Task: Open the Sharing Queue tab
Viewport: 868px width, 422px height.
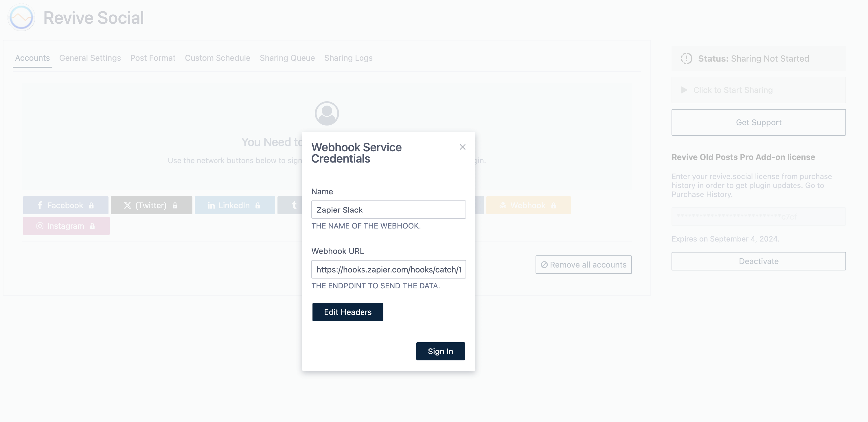Action: tap(287, 58)
